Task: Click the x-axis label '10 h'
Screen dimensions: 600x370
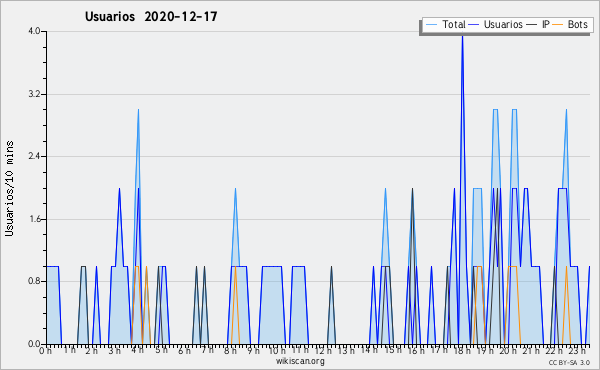Action: tap(277, 351)
